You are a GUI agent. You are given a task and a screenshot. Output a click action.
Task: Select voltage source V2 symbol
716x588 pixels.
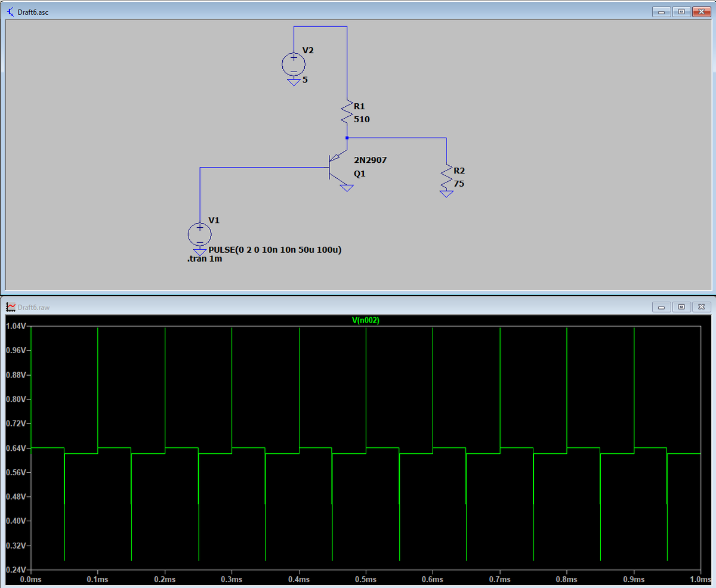294,64
